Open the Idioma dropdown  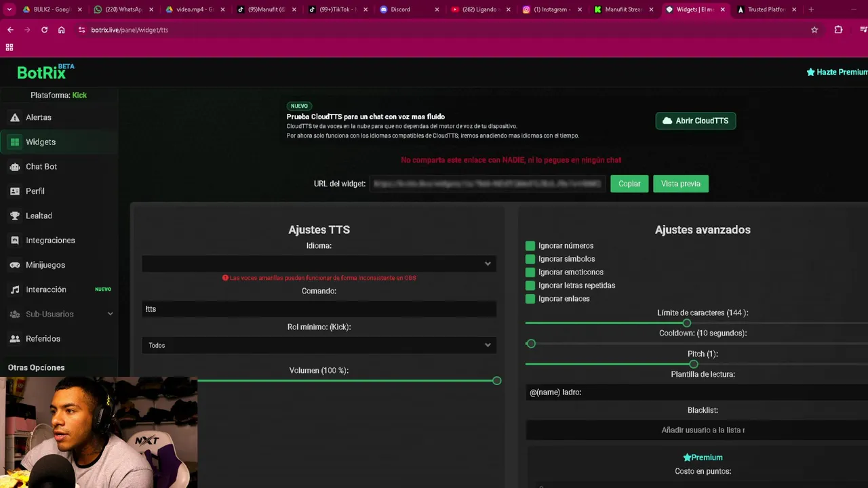tap(319, 264)
